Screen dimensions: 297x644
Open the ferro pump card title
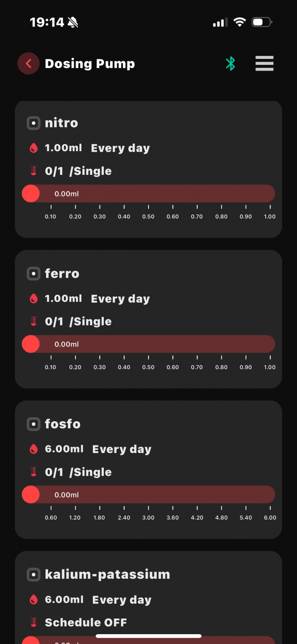tap(62, 274)
